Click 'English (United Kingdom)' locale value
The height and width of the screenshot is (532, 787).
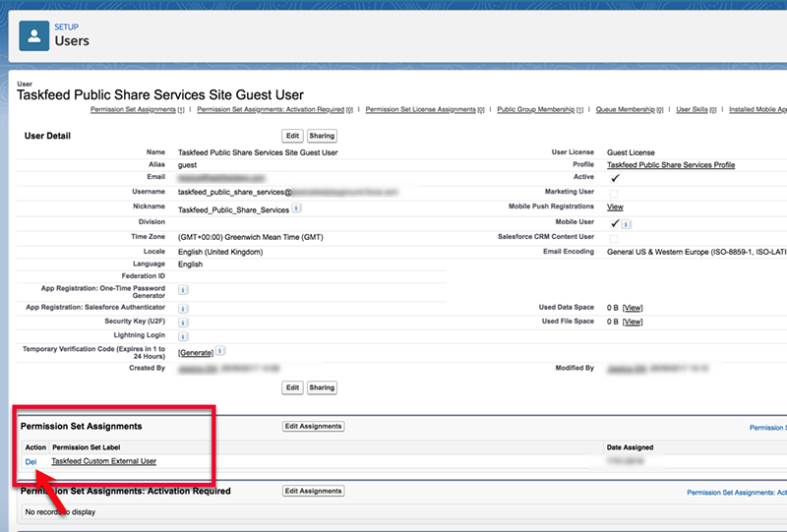[x=220, y=252]
